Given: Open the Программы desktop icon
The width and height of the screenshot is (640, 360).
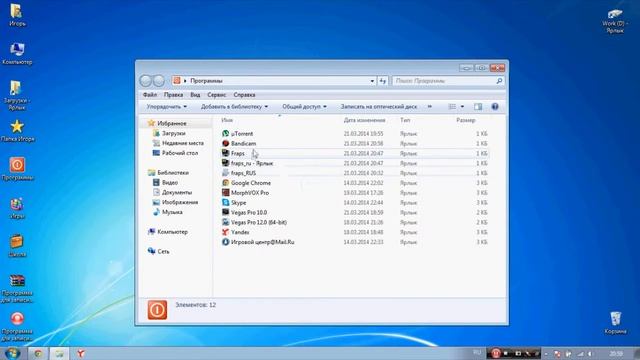Looking at the screenshot, I should pos(17,169).
